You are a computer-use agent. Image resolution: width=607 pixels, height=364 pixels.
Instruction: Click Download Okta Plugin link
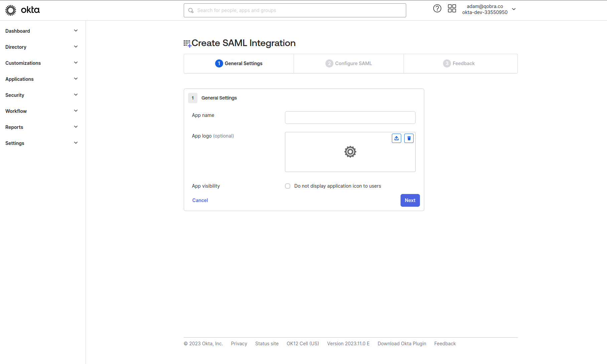click(x=402, y=344)
